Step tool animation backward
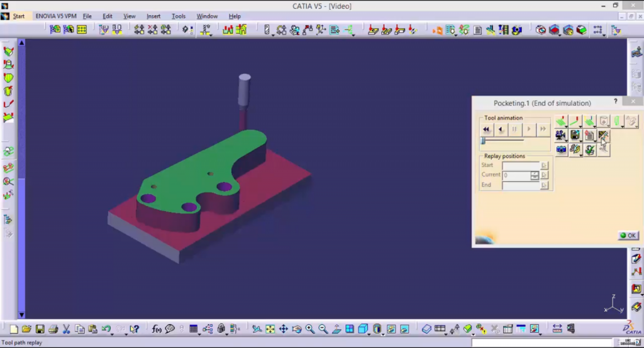This screenshot has height=348, width=644. point(501,129)
